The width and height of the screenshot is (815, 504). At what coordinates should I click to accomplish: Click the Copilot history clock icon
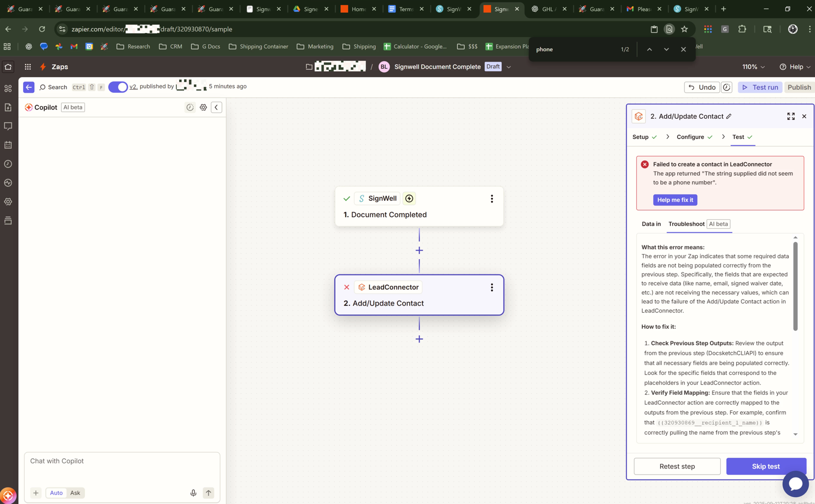coord(190,107)
